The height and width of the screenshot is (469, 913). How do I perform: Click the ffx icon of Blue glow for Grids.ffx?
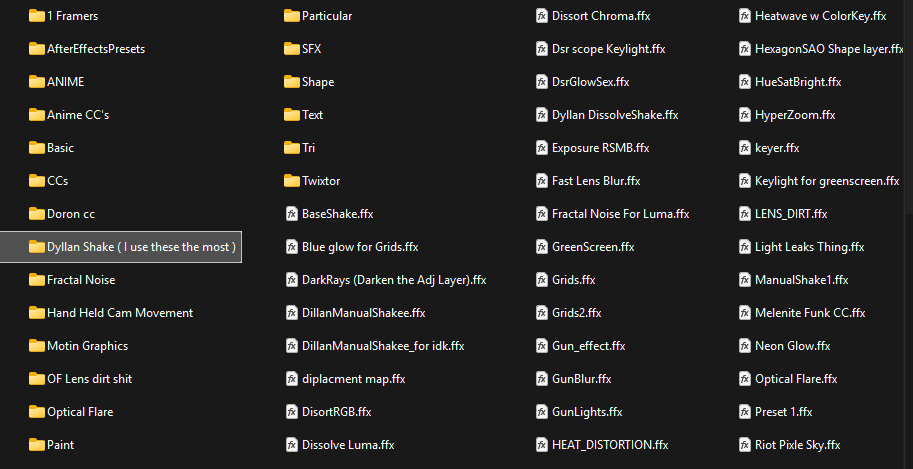(292, 247)
